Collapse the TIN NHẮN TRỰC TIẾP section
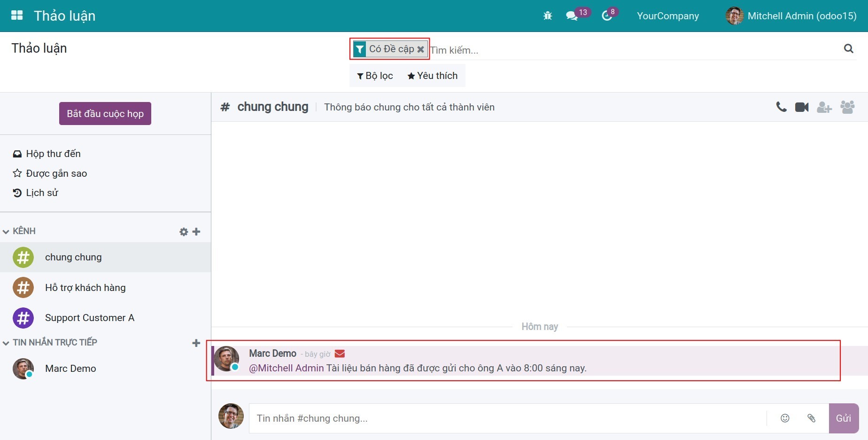This screenshot has height=440, width=868. click(x=6, y=342)
